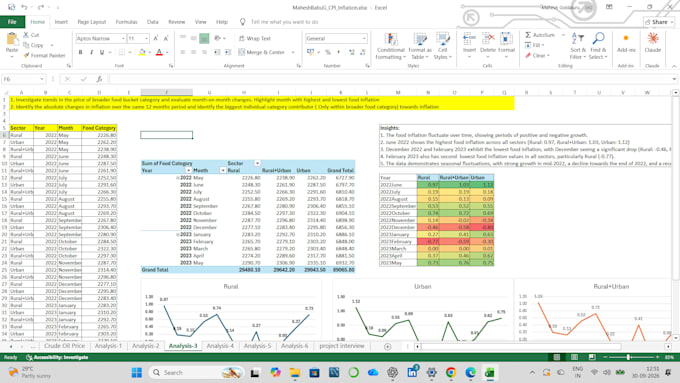This screenshot has height=383, width=680.
Task: Toggle Middle Align
Action: [x=193, y=38]
